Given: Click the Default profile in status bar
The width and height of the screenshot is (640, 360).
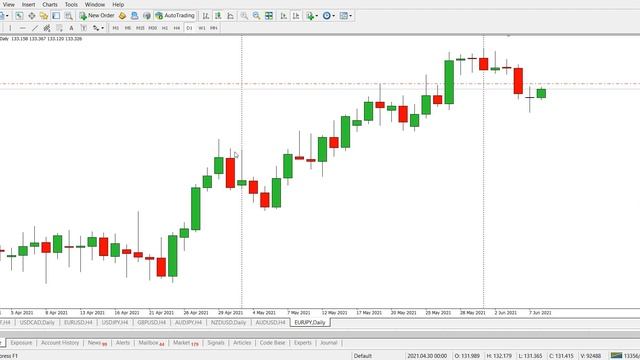Looking at the screenshot, I should click(362, 356).
